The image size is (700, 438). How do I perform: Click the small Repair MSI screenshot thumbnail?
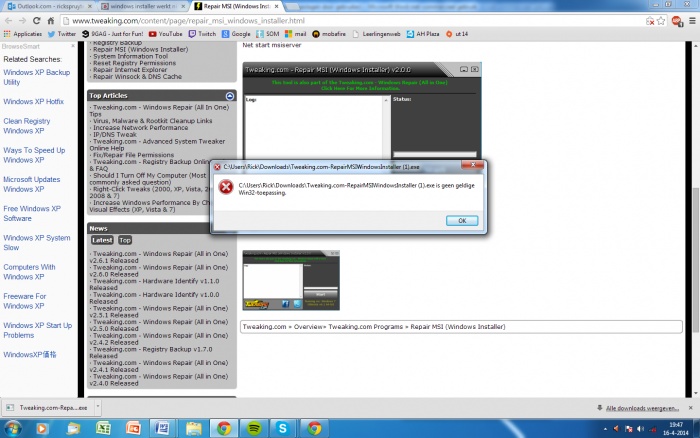291,280
